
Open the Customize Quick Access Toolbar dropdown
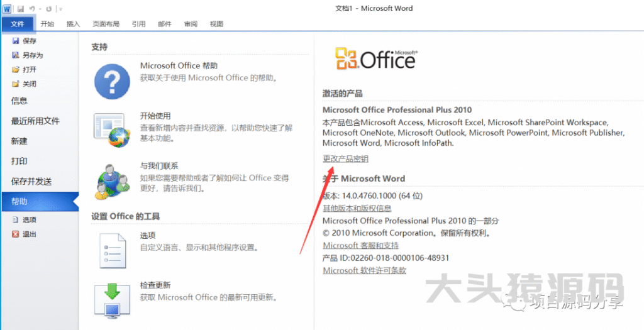[x=61, y=9]
